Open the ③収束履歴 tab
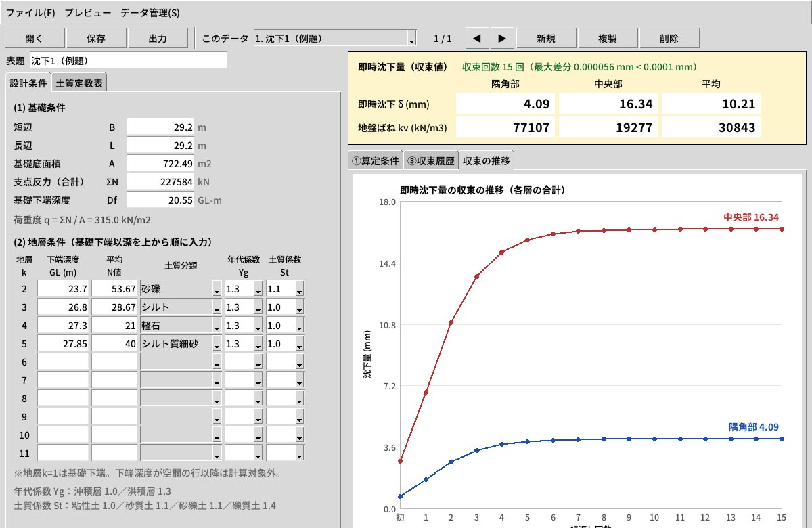Viewport: 812px width, 528px height. pyautogui.click(x=430, y=161)
